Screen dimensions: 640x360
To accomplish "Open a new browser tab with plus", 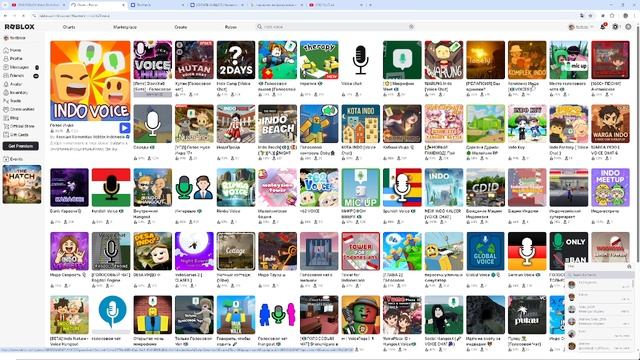I will [370, 5].
